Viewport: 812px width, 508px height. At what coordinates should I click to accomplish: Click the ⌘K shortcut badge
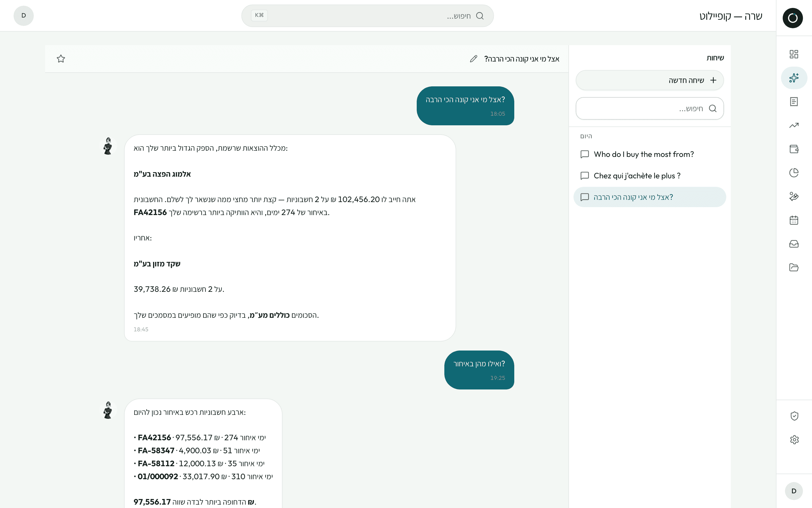coord(259,16)
